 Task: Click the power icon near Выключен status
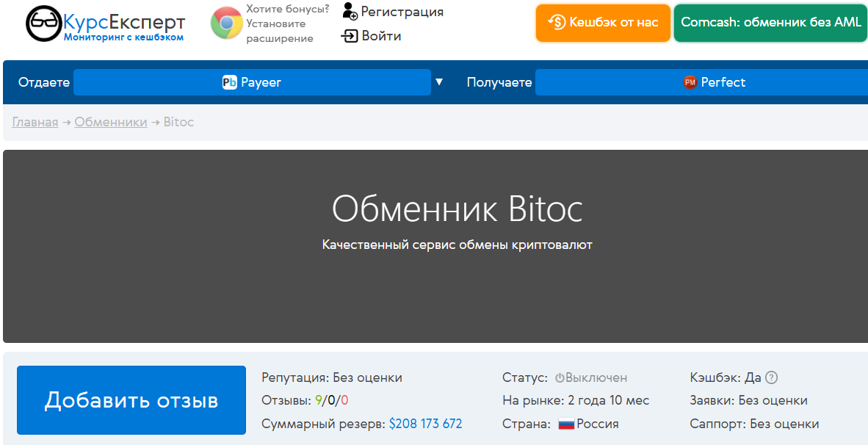[559, 377]
